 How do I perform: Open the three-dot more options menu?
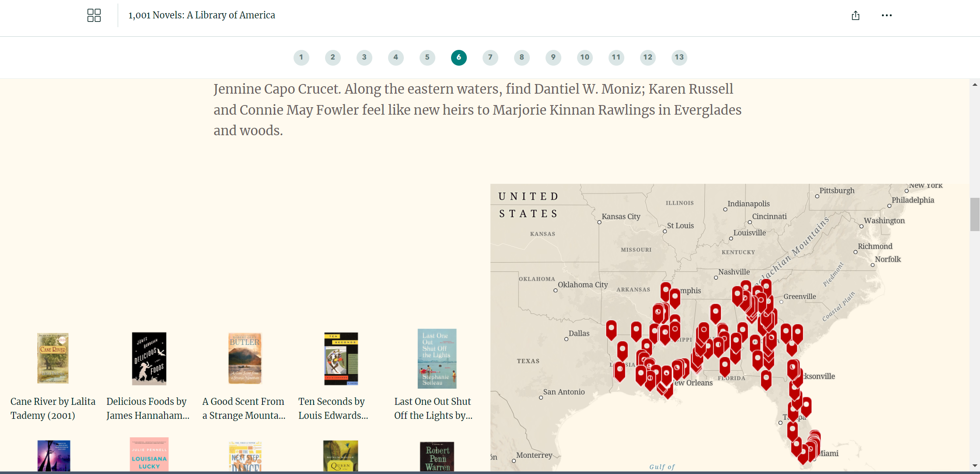pyautogui.click(x=886, y=15)
